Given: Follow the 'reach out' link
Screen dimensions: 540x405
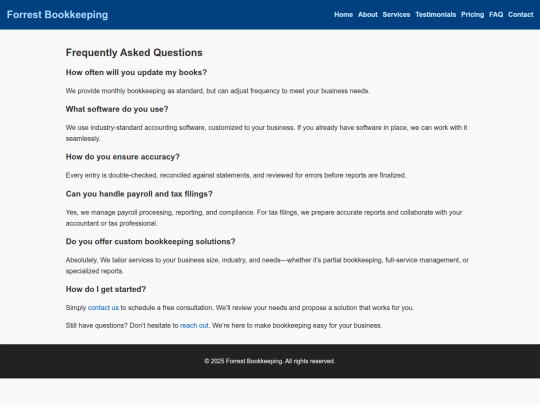Looking at the screenshot, I should pyautogui.click(x=194, y=325).
